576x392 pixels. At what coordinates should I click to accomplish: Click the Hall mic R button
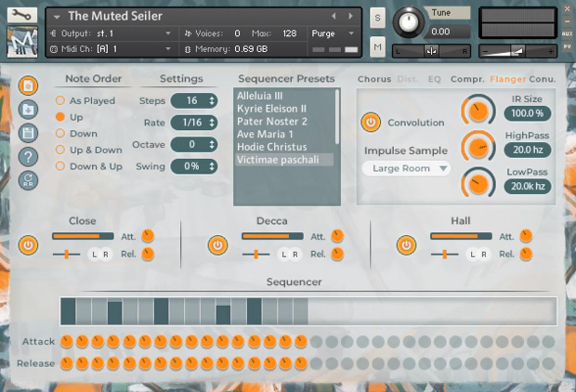coord(484,254)
